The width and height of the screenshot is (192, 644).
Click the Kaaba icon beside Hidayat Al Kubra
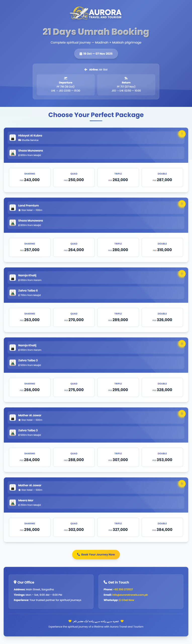coord(13,138)
